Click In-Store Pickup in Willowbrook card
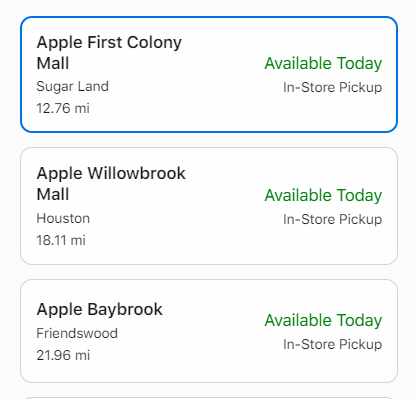 tap(332, 219)
